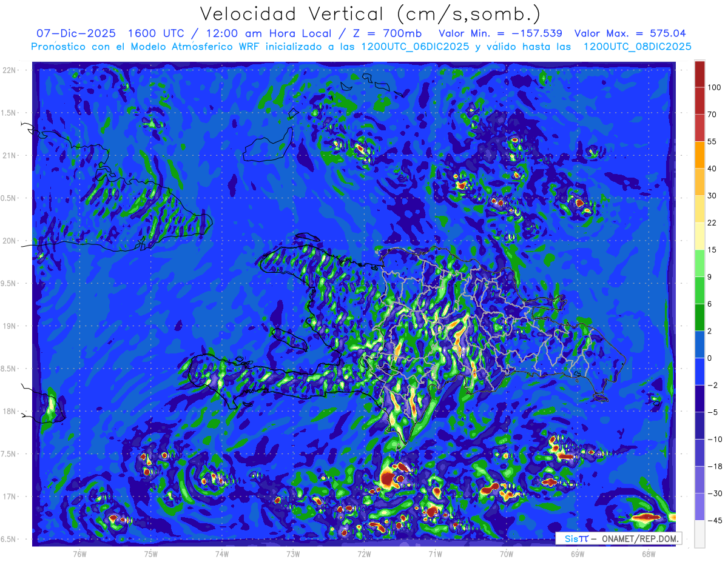Click the green swatch between 6 and 9
728x562 pixels.
click(699, 290)
